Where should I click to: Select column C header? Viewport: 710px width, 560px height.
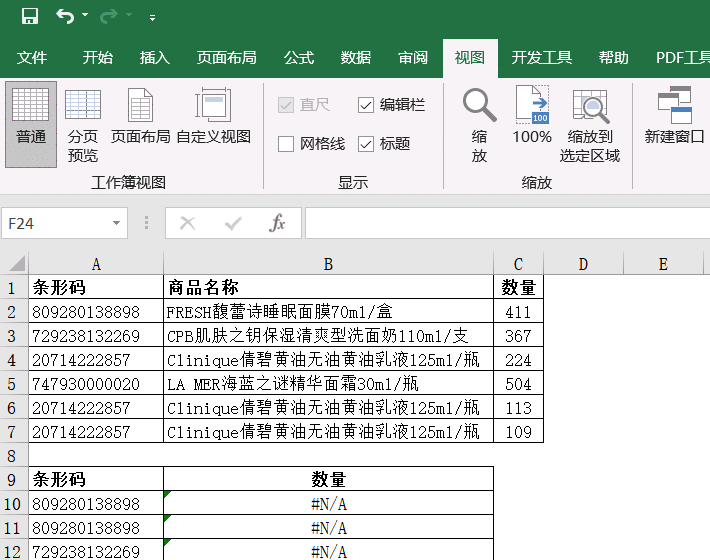coord(518,264)
